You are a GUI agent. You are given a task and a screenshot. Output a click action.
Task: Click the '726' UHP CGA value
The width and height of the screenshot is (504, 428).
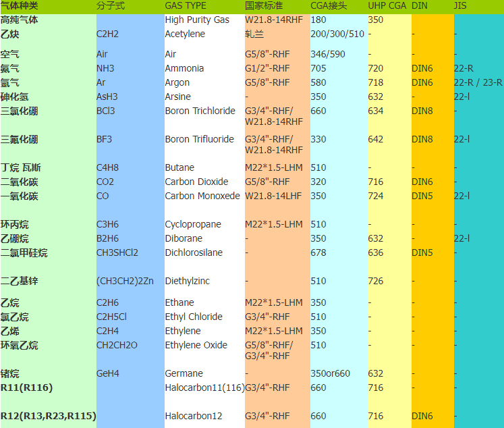click(x=375, y=281)
